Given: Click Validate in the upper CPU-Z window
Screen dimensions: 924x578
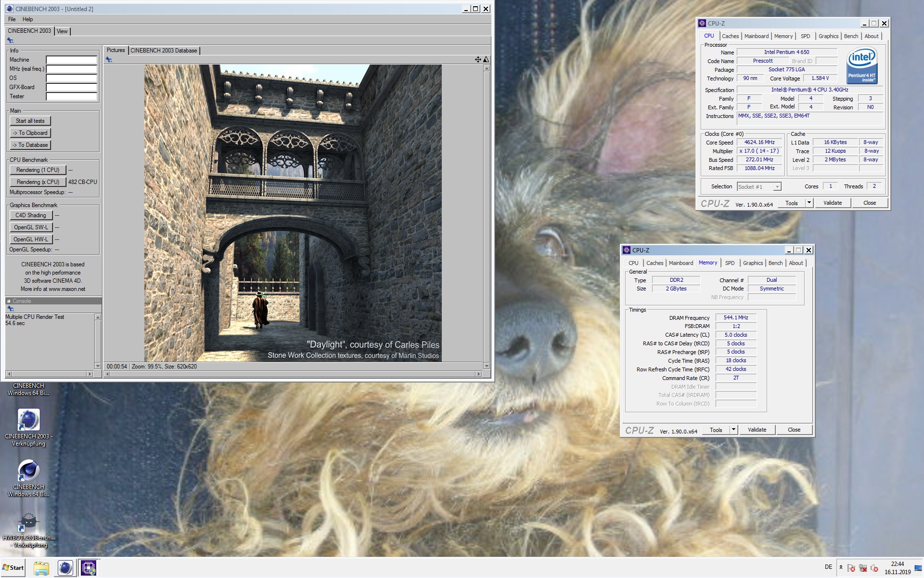Looking at the screenshot, I should [x=833, y=203].
